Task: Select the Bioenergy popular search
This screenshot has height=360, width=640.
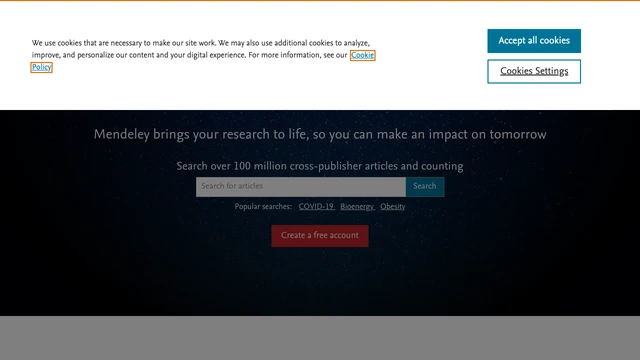Action: click(358, 207)
